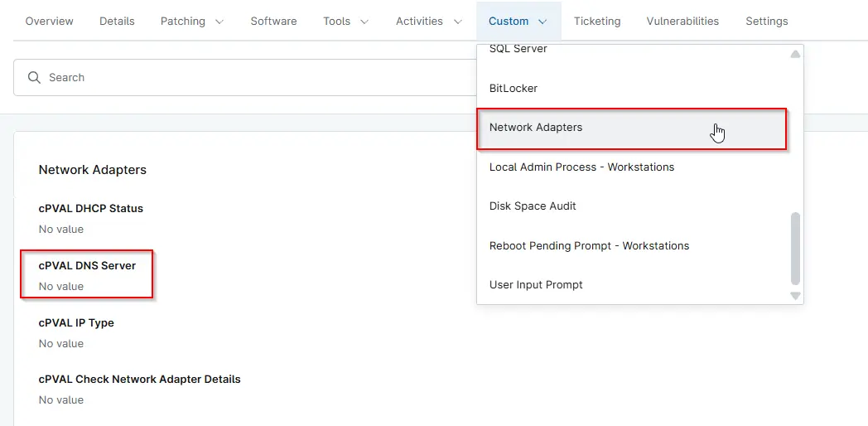The image size is (868, 426).
Task: Select SQL Server from the Custom menu
Action: point(518,50)
